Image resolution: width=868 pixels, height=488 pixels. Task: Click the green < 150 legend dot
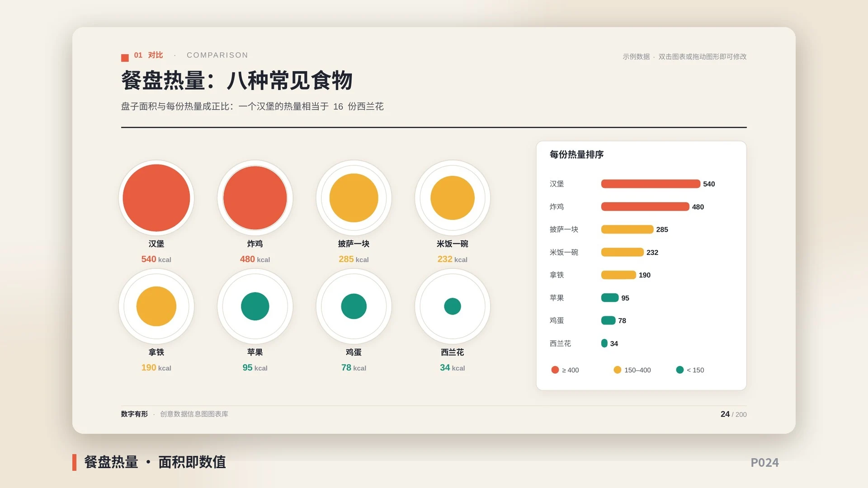click(680, 370)
